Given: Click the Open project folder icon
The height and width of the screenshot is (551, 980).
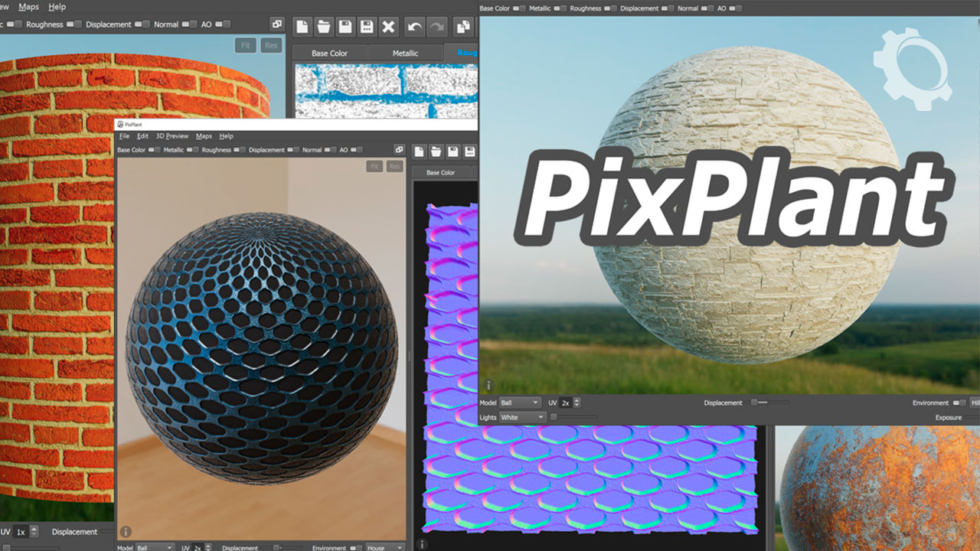Looking at the screenshot, I should pos(322,26).
